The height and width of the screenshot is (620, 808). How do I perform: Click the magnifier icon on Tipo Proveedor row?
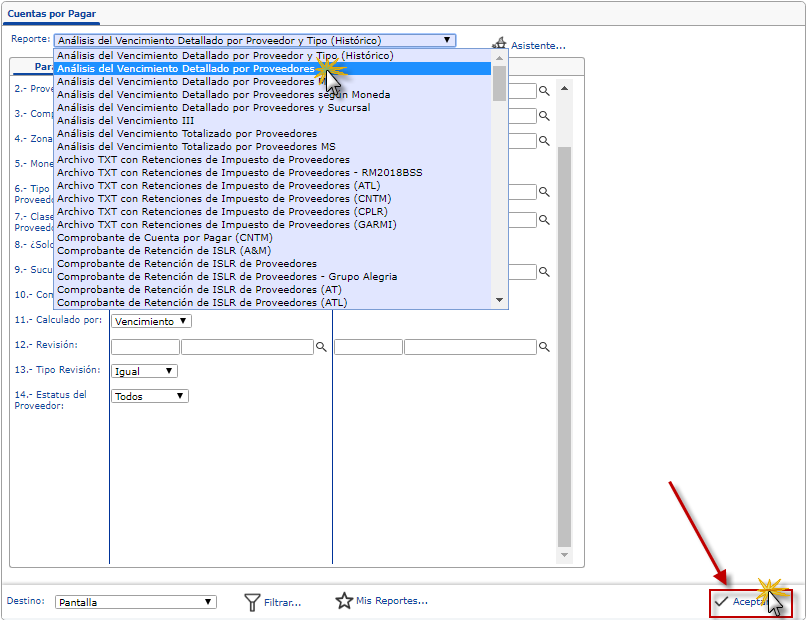click(x=545, y=192)
